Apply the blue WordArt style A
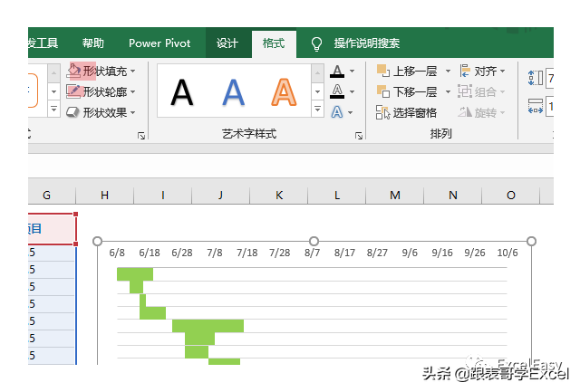 tap(234, 92)
